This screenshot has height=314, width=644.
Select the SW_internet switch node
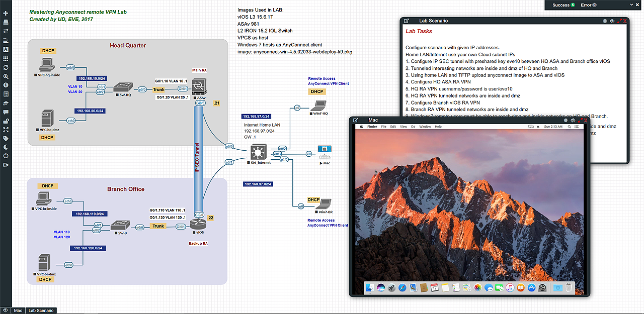tap(260, 152)
